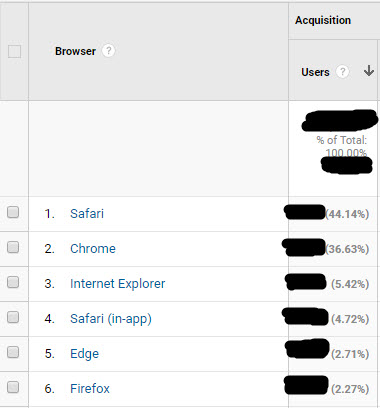The width and height of the screenshot is (380, 408).
Task: Open the Browser column help icon
Action: [108, 51]
